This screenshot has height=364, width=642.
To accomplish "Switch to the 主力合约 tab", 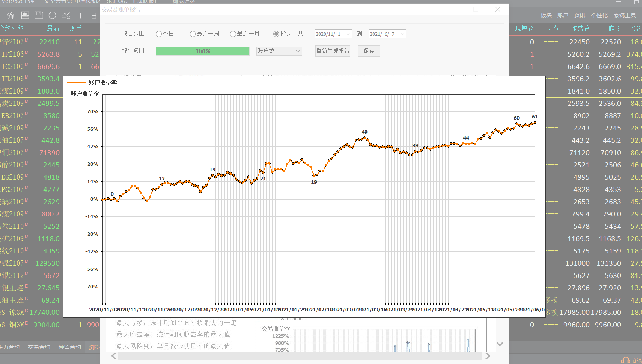I will (x=10, y=347).
